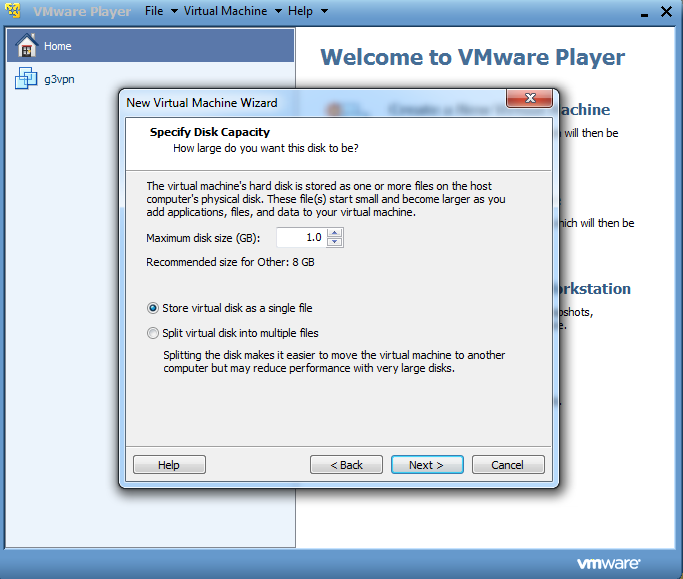Click the VMware Player logo icon in title bar
Screen dimensions: 683x579
tap(15, 11)
